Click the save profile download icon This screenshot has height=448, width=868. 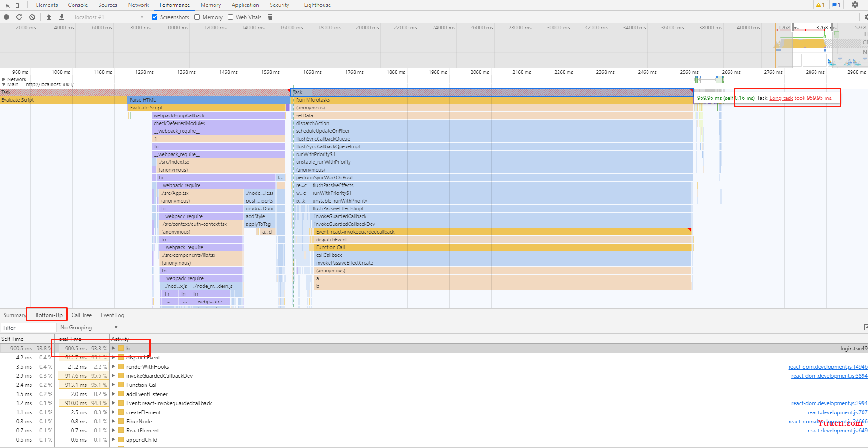point(62,17)
